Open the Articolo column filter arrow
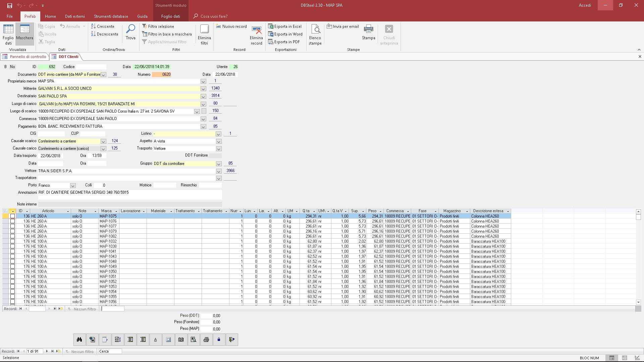The height and width of the screenshot is (362, 644). 68,211
